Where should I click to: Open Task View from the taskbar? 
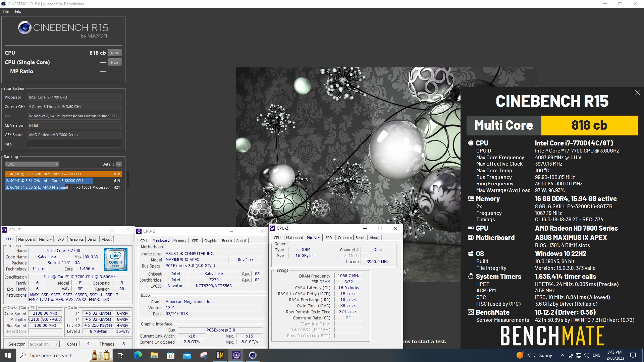coord(121,355)
